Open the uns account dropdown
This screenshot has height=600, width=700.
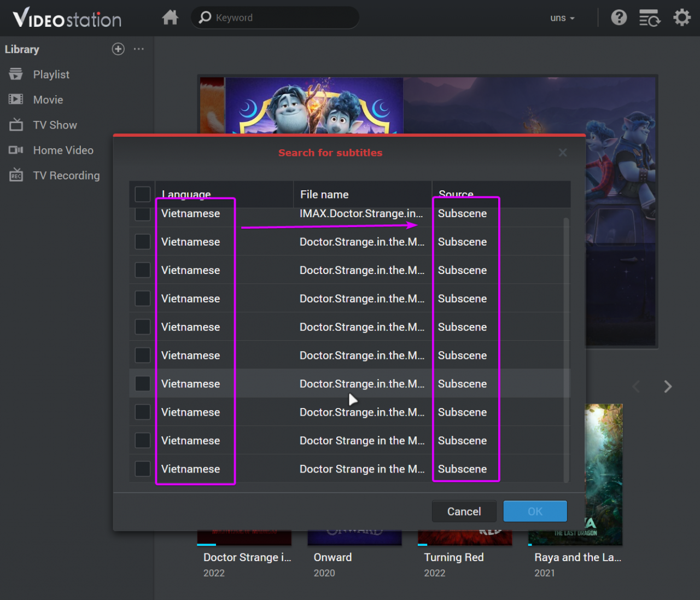tap(562, 18)
